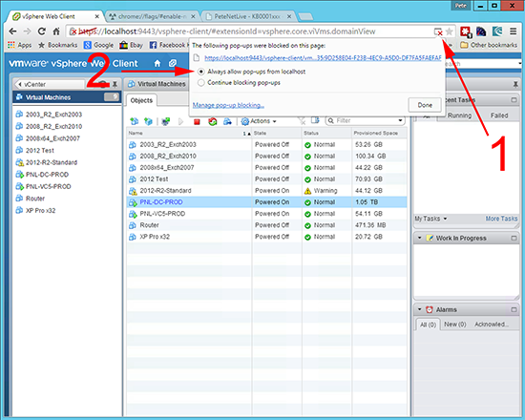Click the red extension icon with badge
Screen dimensions: 525x420
click(x=466, y=31)
